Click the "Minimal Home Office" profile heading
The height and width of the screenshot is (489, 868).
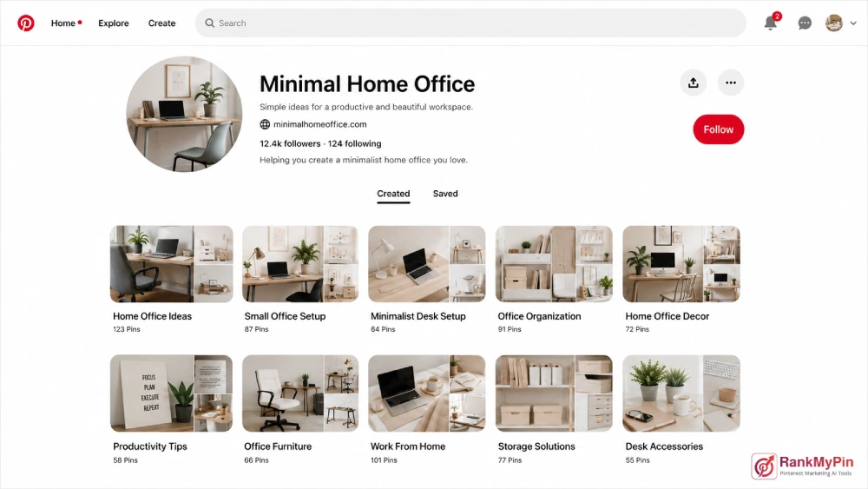point(367,84)
